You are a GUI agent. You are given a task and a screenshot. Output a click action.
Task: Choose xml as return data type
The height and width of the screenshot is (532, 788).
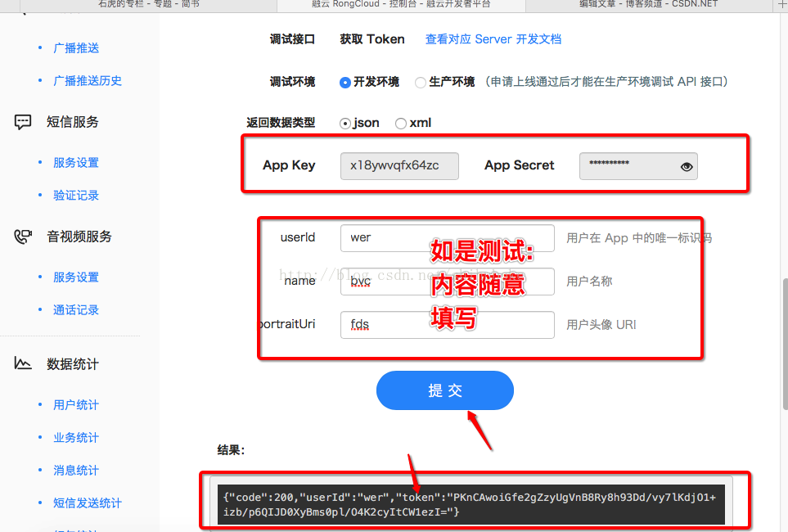pyautogui.click(x=400, y=124)
